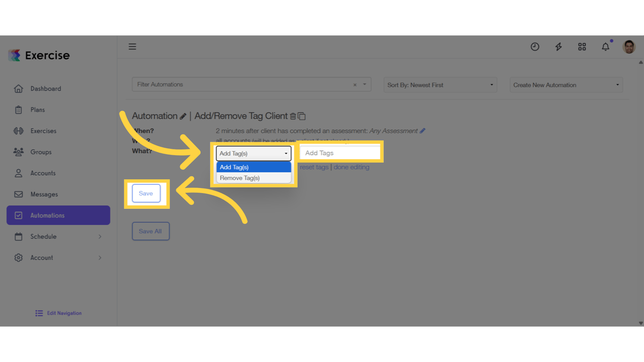
Task: Open Exercises via dumbbell icon
Action: coord(18,131)
